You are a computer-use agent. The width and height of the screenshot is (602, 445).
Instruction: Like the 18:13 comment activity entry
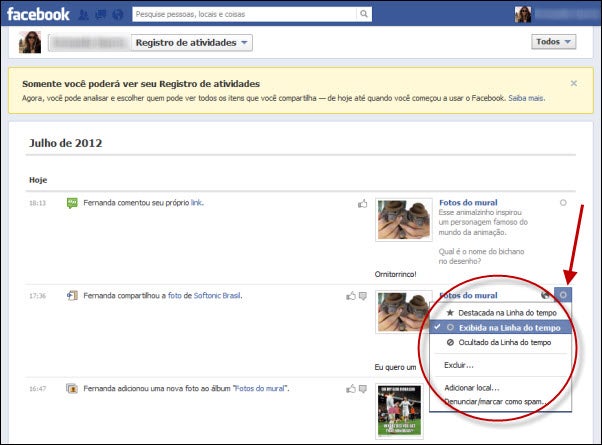[x=363, y=204]
